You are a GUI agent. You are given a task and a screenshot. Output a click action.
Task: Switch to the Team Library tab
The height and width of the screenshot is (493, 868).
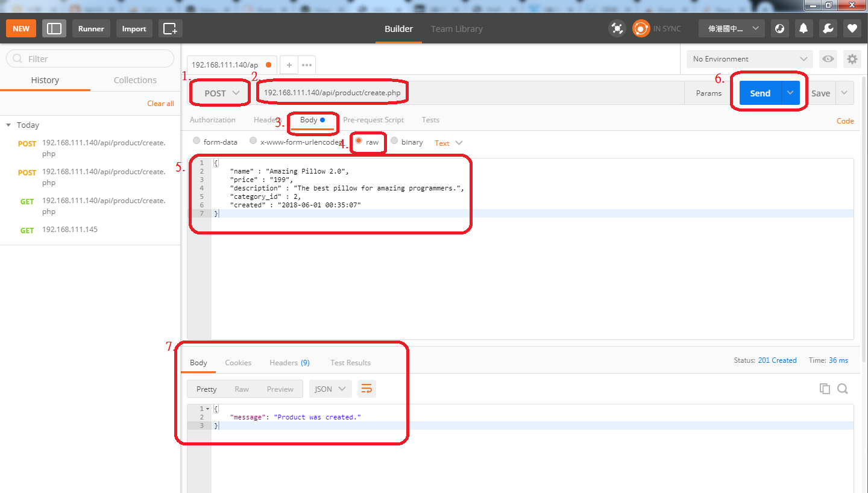tap(456, 28)
